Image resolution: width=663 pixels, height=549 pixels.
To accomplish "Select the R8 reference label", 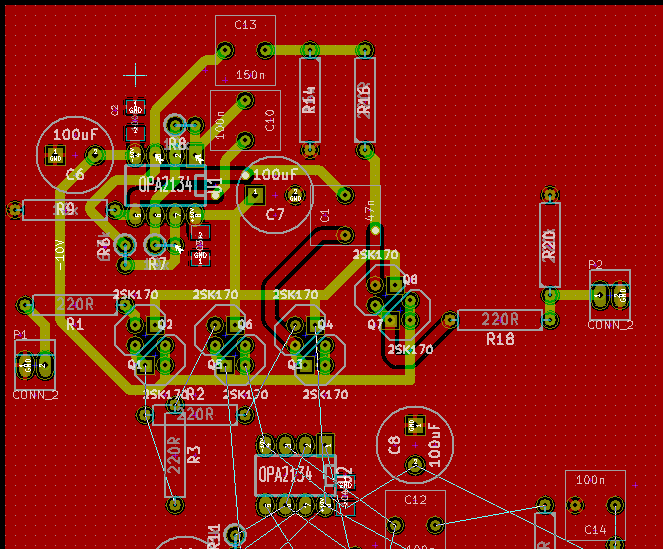I will pos(177,144).
